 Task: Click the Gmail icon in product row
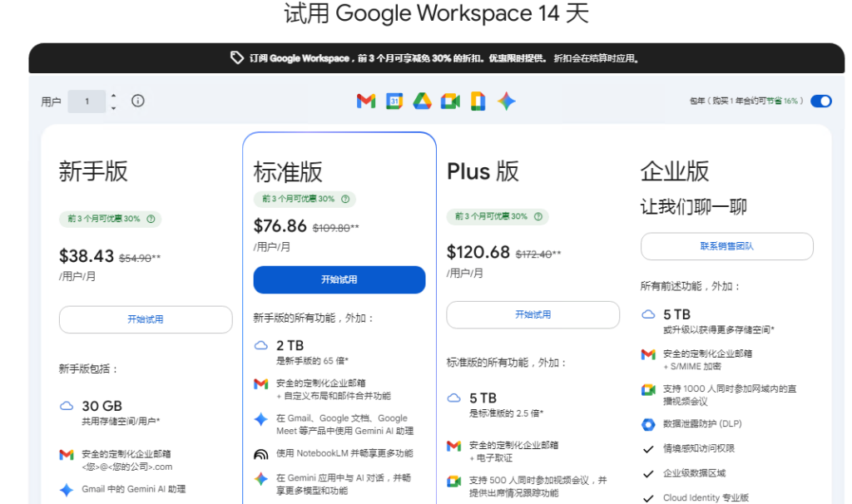(x=366, y=101)
